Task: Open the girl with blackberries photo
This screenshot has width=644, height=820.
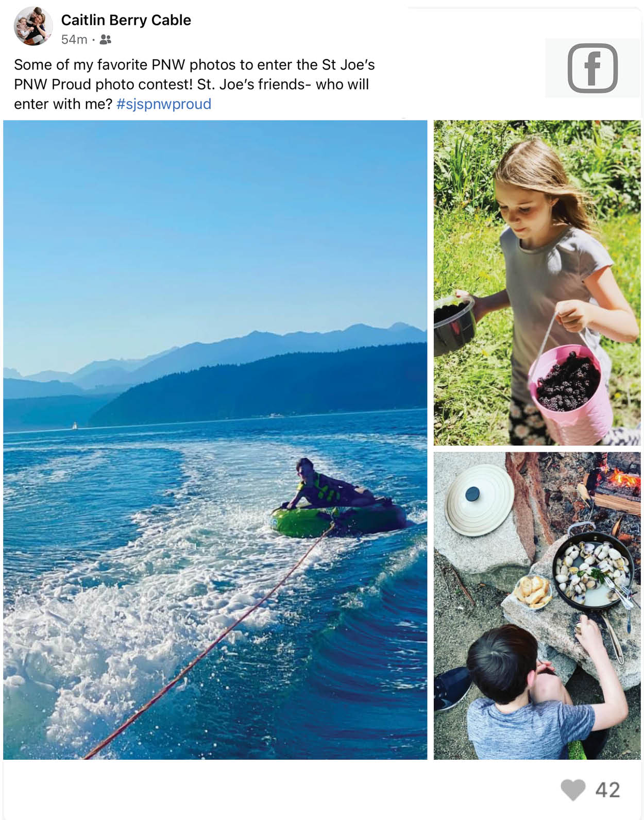Action: pyautogui.click(x=537, y=283)
